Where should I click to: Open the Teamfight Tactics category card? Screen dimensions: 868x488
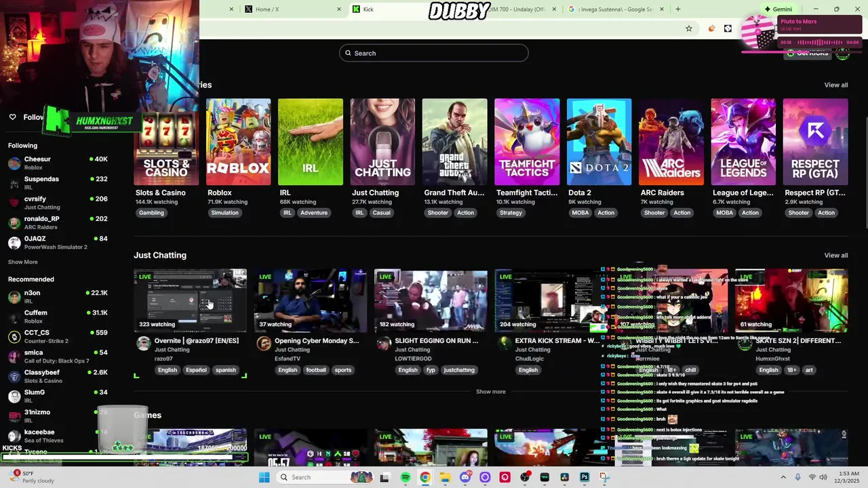pos(527,142)
